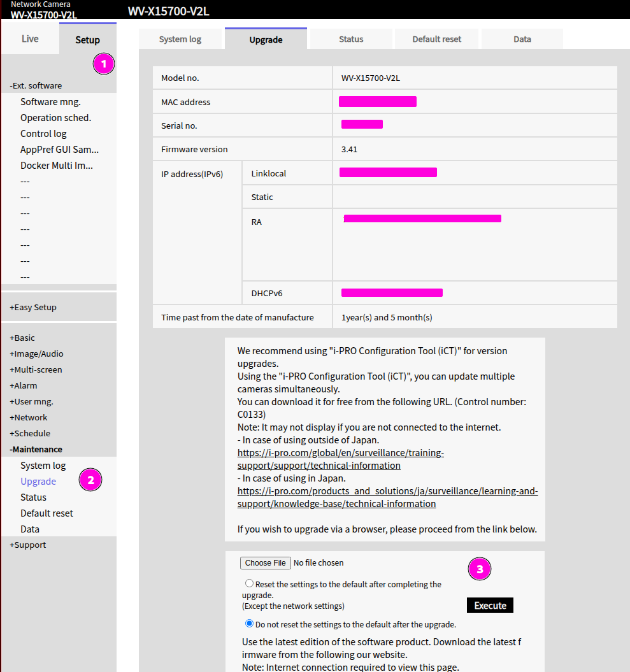Open the Default reset tab

pos(437,39)
